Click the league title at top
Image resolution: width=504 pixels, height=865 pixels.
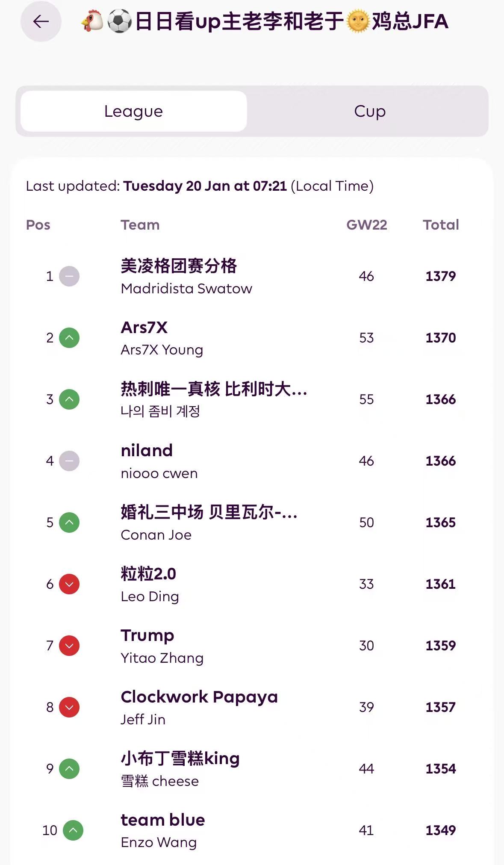(x=265, y=21)
